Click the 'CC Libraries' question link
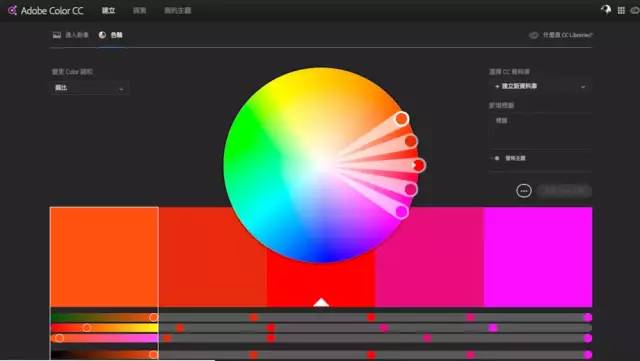The image size is (640, 361). (567, 35)
